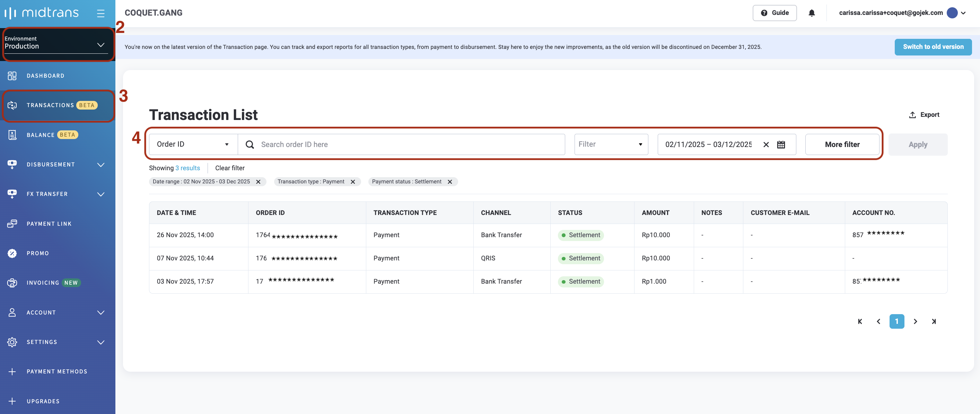The height and width of the screenshot is (414, 980).
Task: Go to next page arrow
Action: click(x=915, y=321)
